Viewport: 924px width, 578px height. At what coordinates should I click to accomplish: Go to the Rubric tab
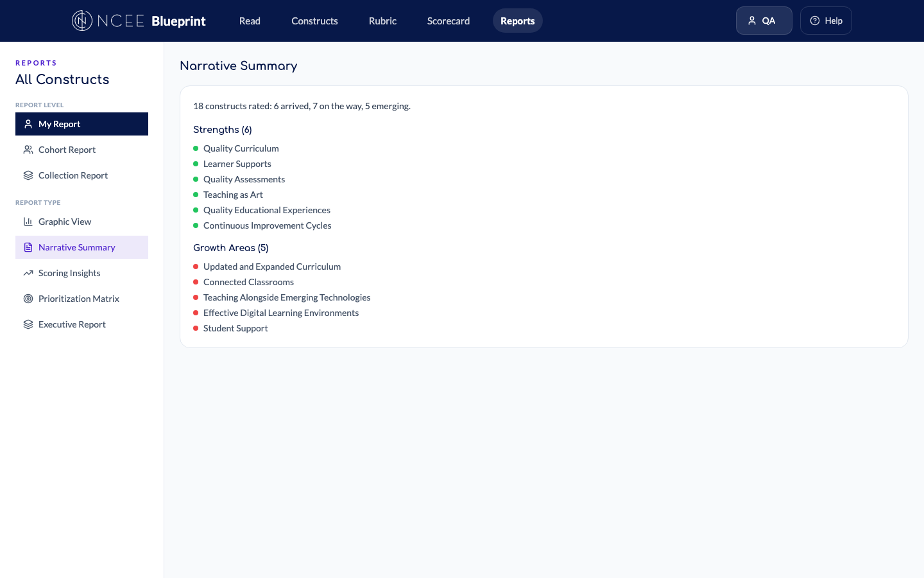tap(382, 21)
